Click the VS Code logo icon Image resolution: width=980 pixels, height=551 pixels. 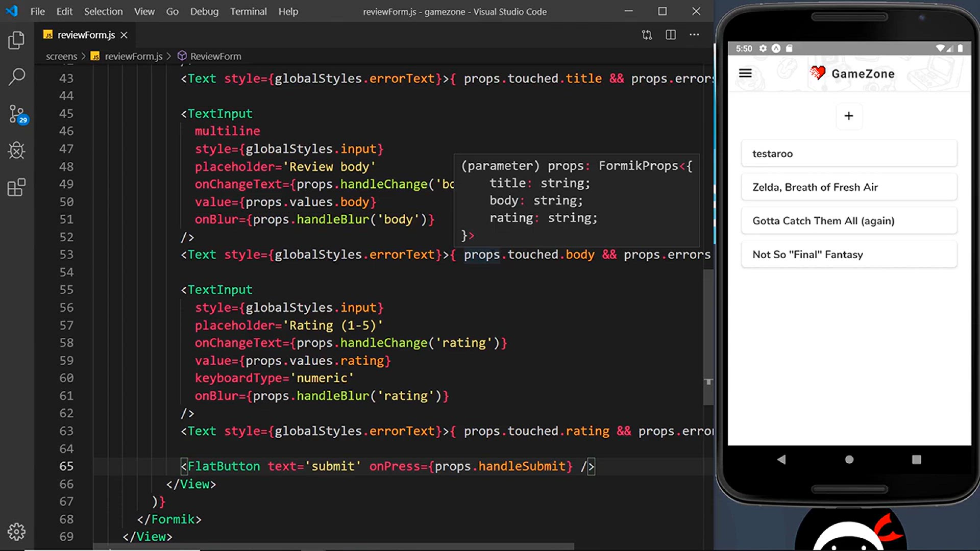(x=12, y=11)
